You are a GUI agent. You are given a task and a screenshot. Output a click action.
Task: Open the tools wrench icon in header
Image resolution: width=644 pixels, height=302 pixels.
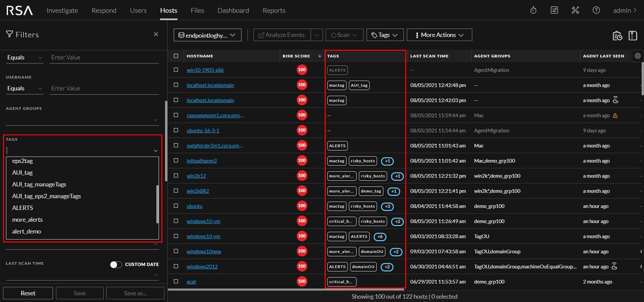(x=575, y=10)
